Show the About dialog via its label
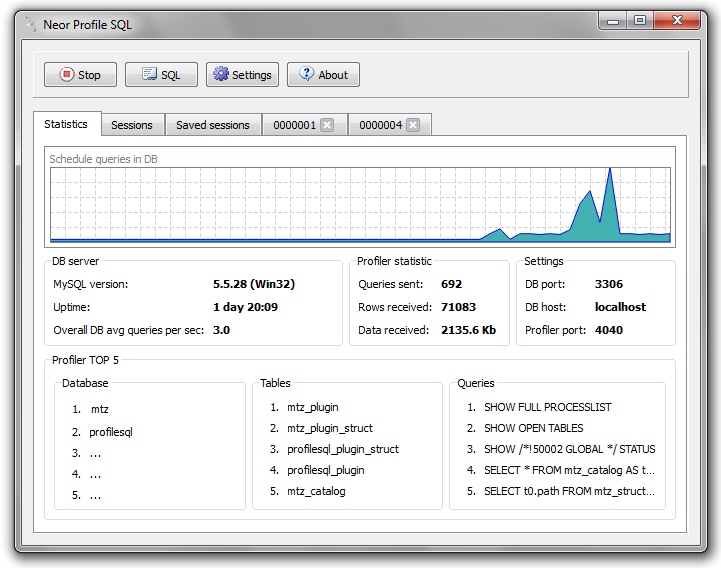 333,75
